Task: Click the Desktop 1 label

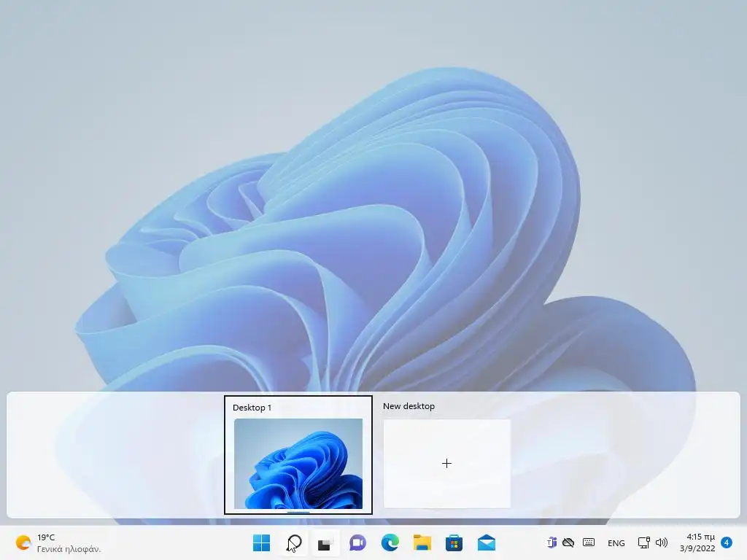Action: pos(252,408)
